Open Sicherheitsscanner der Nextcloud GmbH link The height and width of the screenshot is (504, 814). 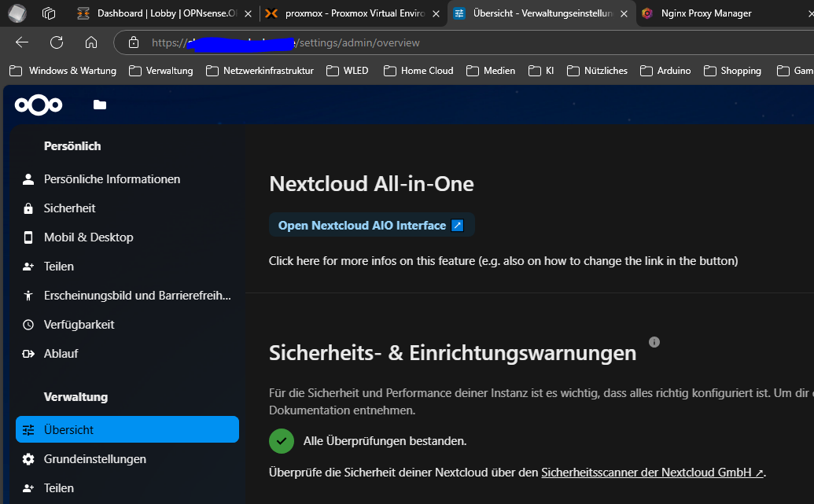(652, 473)
